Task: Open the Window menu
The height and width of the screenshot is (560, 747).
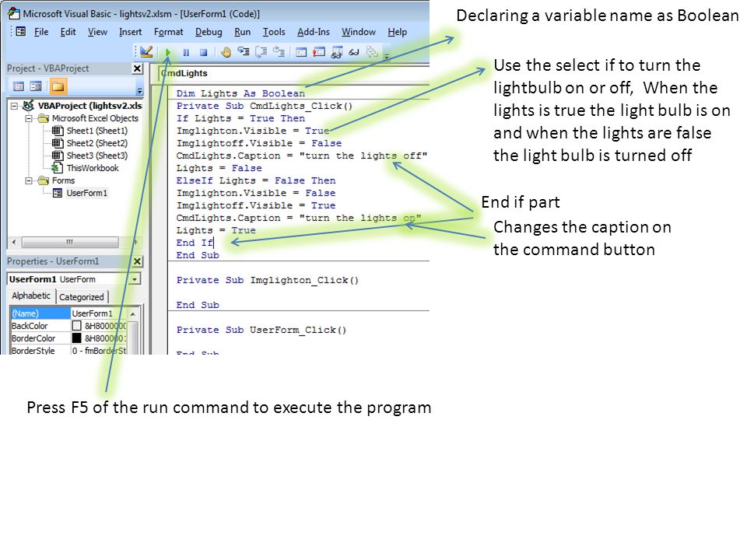Action: (x=358, y=32)
